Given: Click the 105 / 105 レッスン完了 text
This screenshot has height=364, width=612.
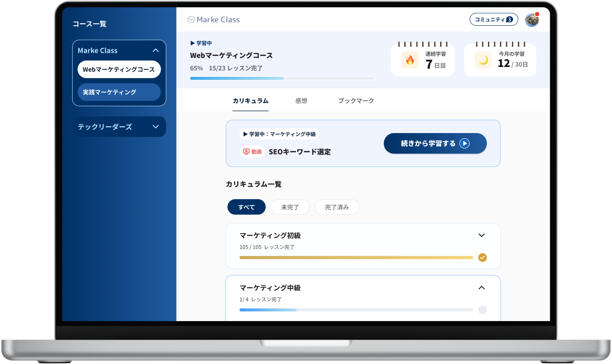Looking at the screenshot, I should (x=267, y=247).
